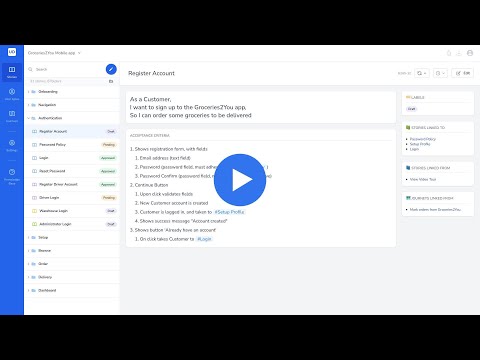Open Setup Profile link under Stories Linked To
480x360 pixels.
(420, 144)
